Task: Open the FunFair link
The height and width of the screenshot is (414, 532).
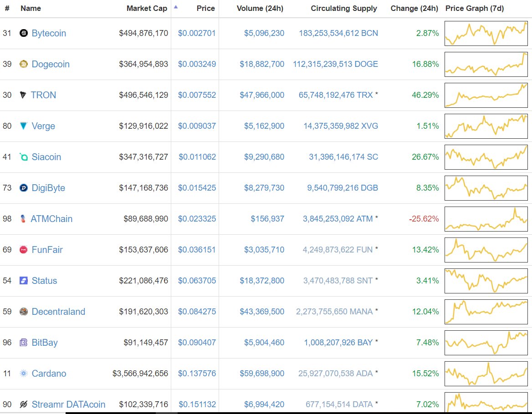Action: pyautogui.click(x=47, y=250)
